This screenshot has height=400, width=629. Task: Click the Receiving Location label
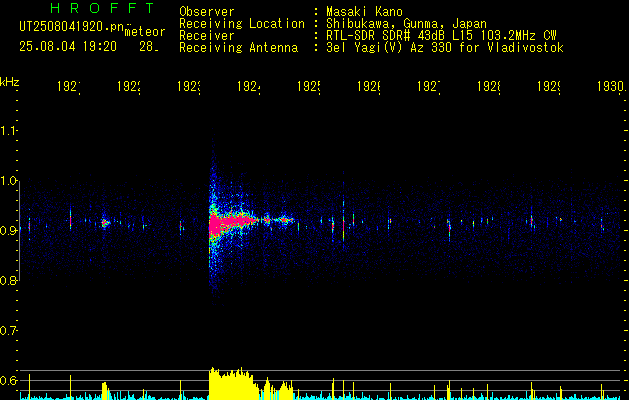242,24
